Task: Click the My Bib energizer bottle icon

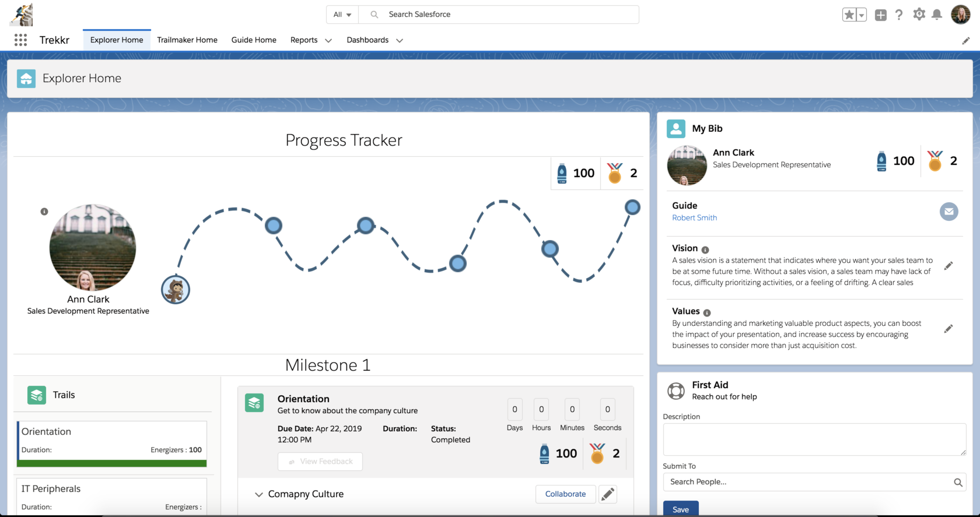Action: pyautogui.click(x=881, y=161)
